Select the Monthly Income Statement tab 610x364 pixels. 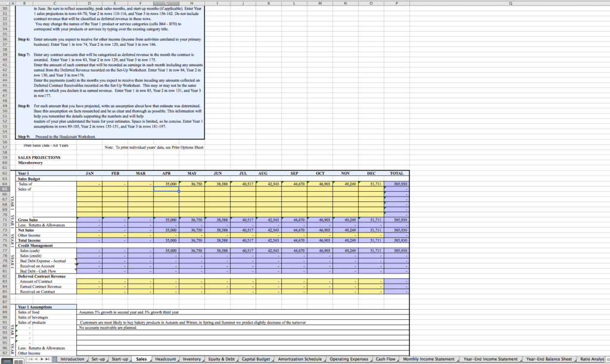coord(428,359)
